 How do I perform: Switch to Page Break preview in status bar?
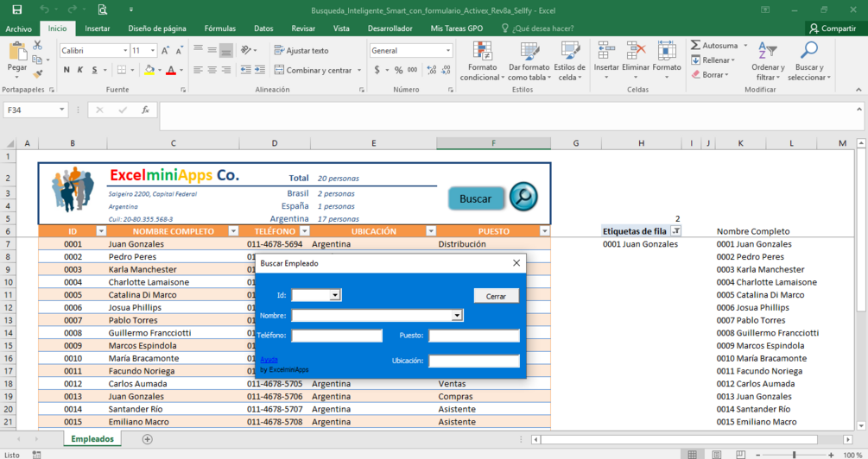741,455
